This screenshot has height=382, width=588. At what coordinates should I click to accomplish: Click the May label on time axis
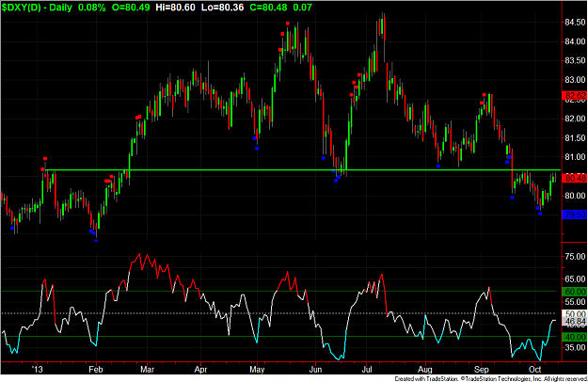[257, 369]
